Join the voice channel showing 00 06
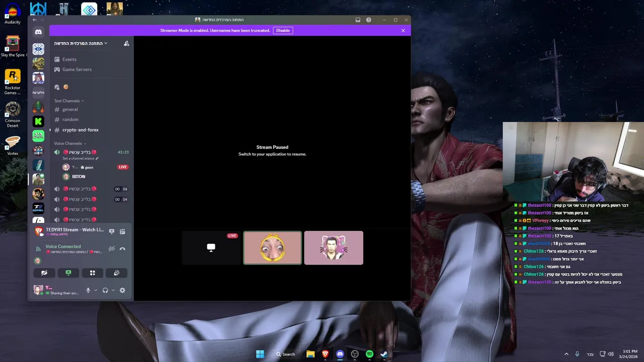Screen dimensions: 644x362 (91, 189)
